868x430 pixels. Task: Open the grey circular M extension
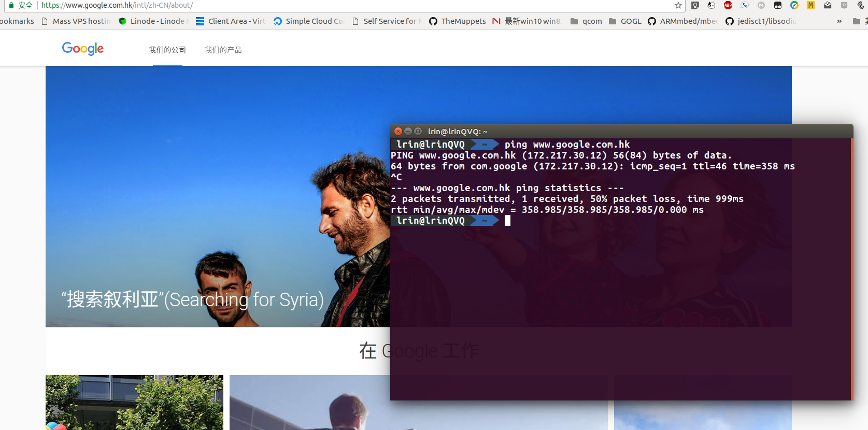(x=761, y=5)
